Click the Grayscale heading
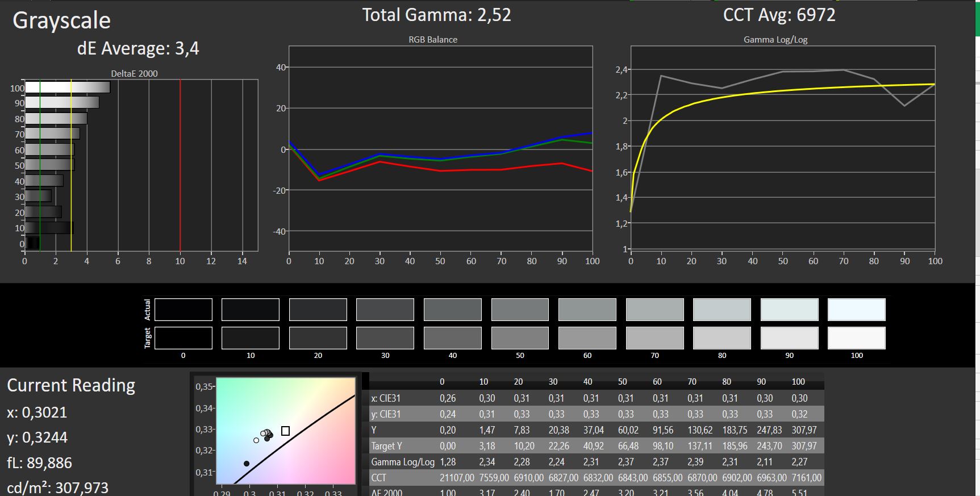This screenshot has height=496, width=980. point(61,21)
